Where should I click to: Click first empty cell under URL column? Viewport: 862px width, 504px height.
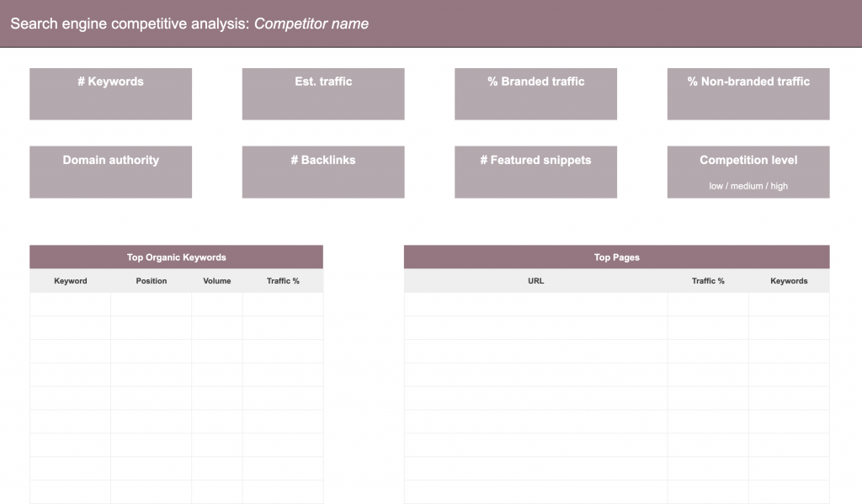(535, 305)
